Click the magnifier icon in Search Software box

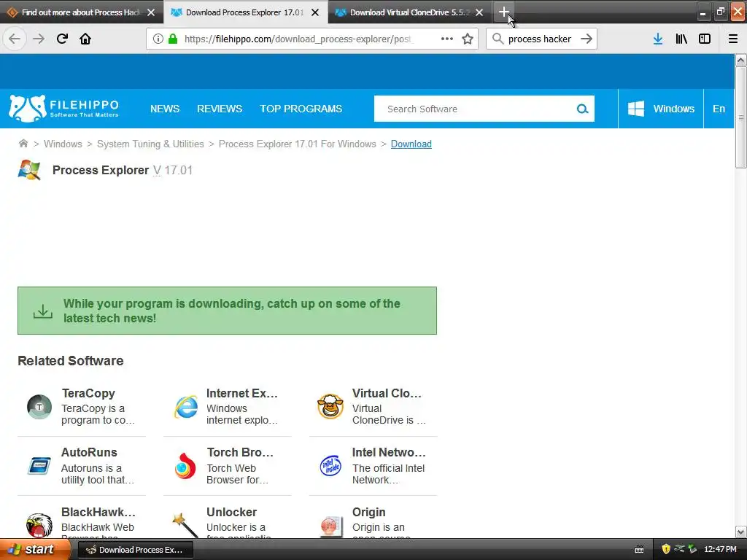tap(582, 109)
